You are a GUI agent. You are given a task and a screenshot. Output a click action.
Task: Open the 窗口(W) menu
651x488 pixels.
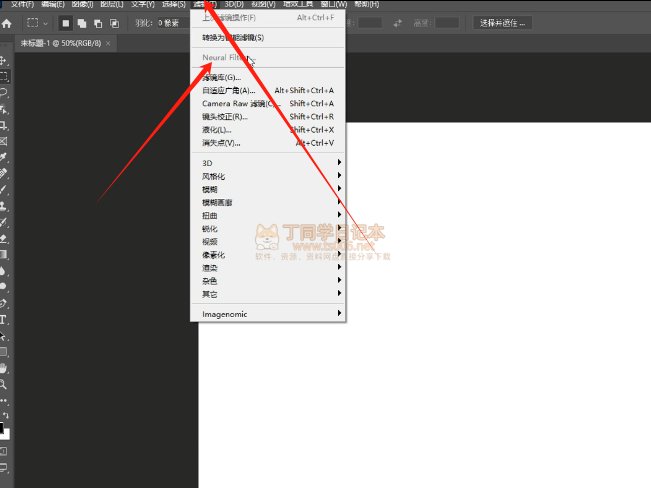point(334,4)
